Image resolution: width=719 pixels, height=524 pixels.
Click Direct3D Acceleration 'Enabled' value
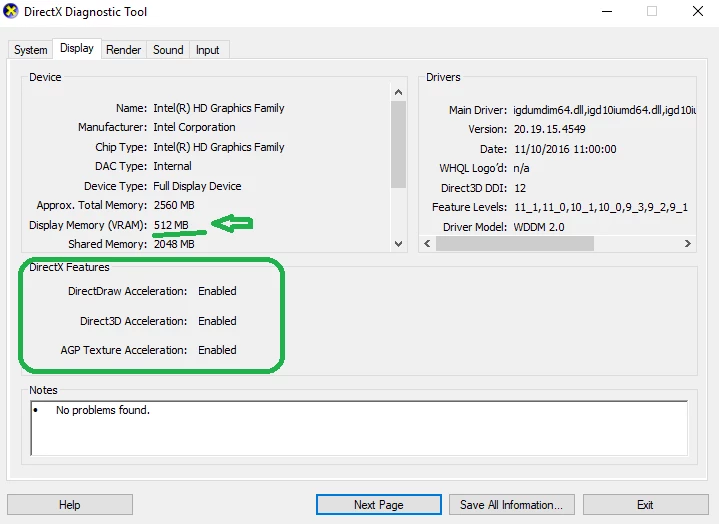click(x=217, y=321)
